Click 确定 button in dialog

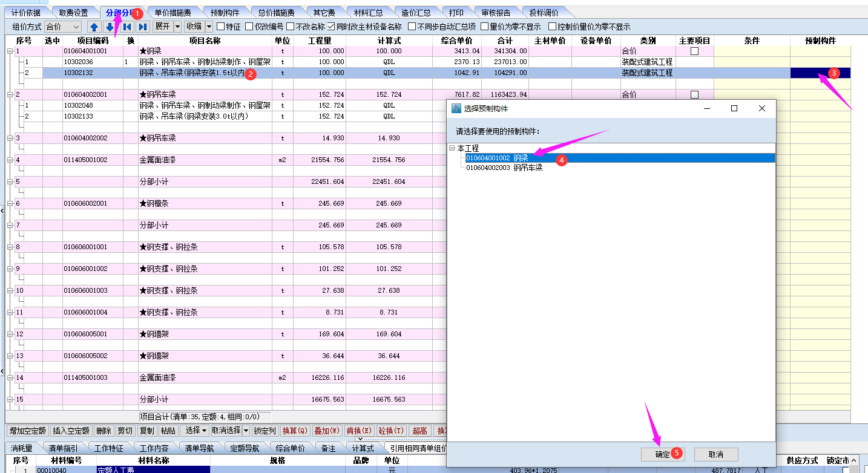pos(663,454)
